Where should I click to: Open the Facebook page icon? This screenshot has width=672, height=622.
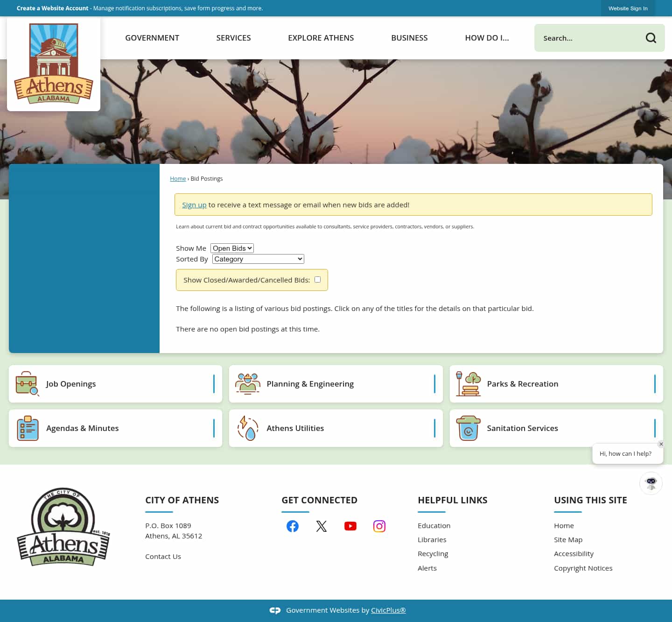click(293, 526)
